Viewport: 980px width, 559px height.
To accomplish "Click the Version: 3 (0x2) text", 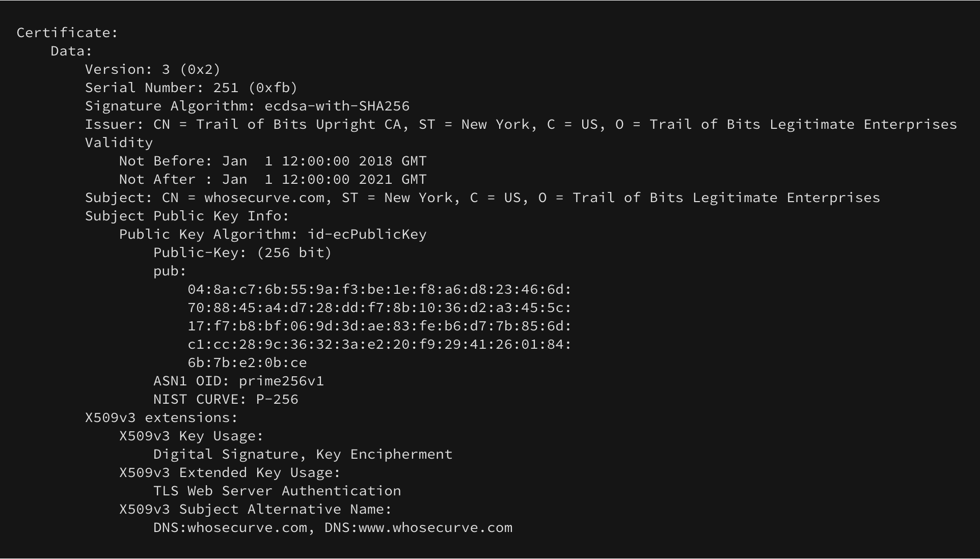I will coord(152,70).
